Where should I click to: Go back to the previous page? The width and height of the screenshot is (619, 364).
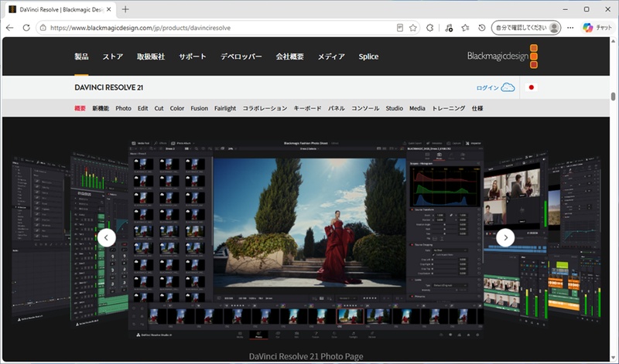[x=10, y=28]
